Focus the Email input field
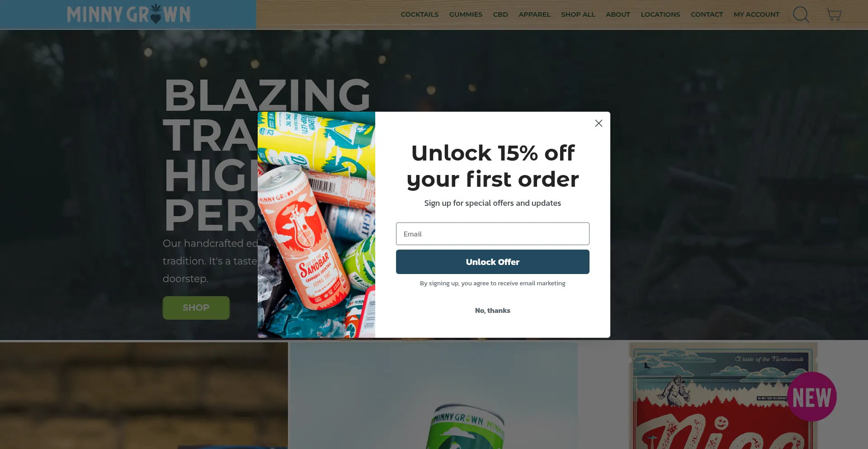Viewport: 868px width, 449px height. 492,234
